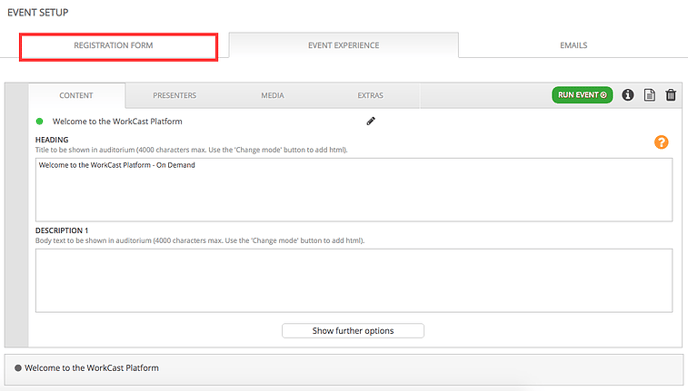Image resolution: width=688 pixels, height=391 pixels.
Task: Edit session title with pencil icon
Action: click(x=371, y=121)
